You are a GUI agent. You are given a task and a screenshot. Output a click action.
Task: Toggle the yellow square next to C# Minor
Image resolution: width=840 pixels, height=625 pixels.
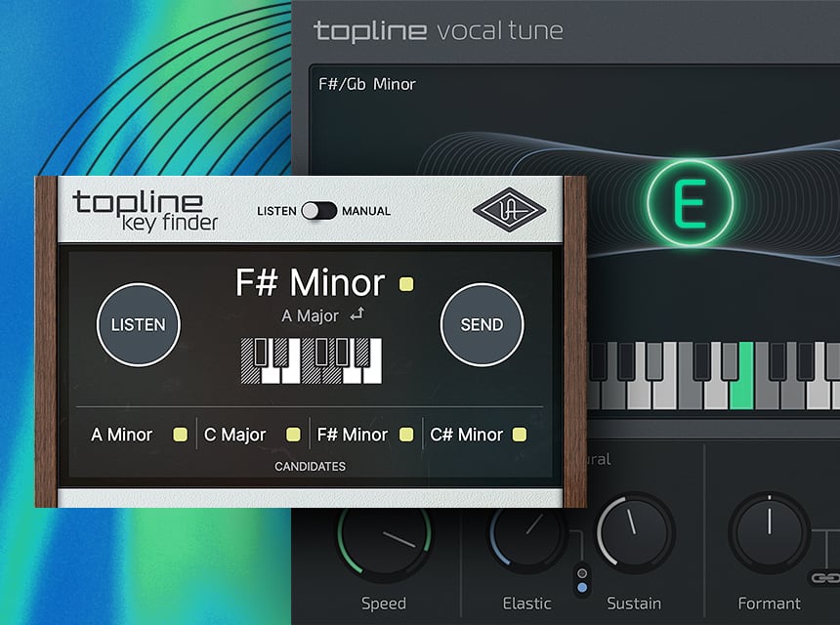point(519,435)
